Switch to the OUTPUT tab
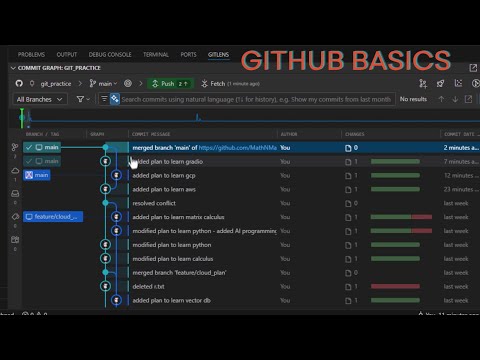 [x=67, y=54]
